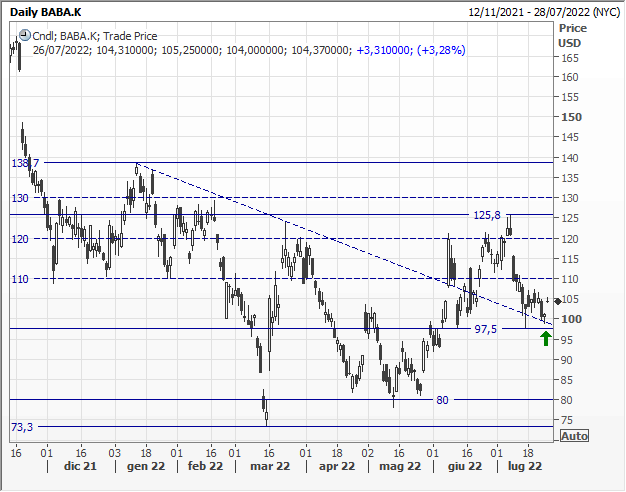Click the lug 22 month on time axis
This screenshot has width=626, height=492.
click(x=524, y=466)
